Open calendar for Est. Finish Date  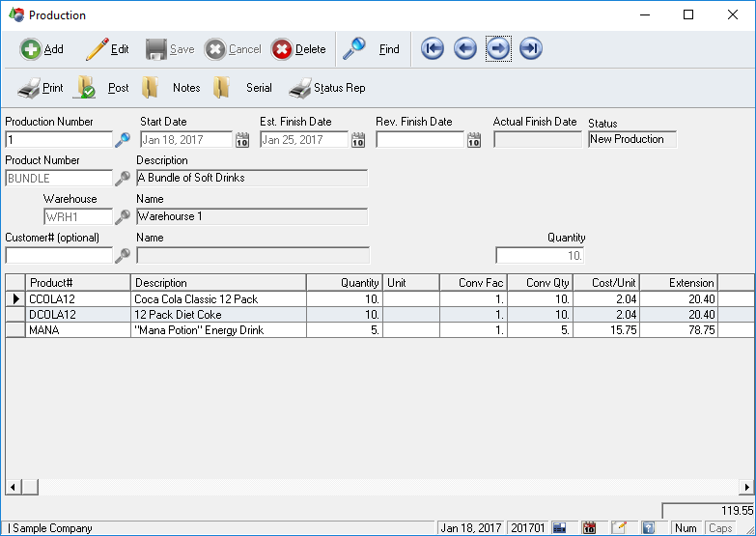point(357,140)
